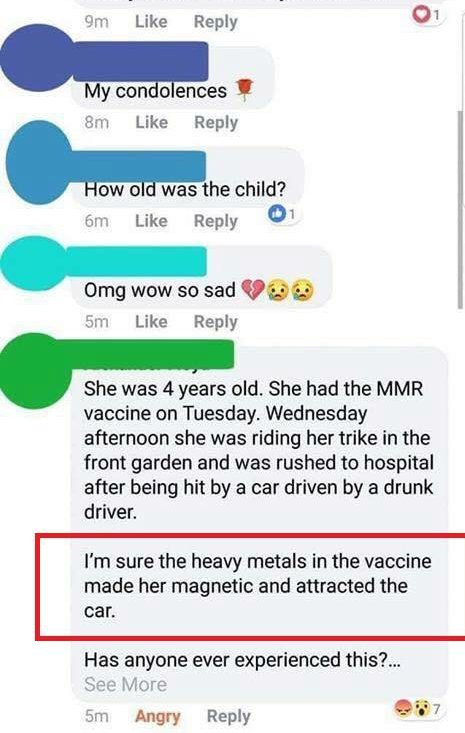465x733 pixels.
Task: Open the redacted name on the green commenter
Action: pos(152,354)
